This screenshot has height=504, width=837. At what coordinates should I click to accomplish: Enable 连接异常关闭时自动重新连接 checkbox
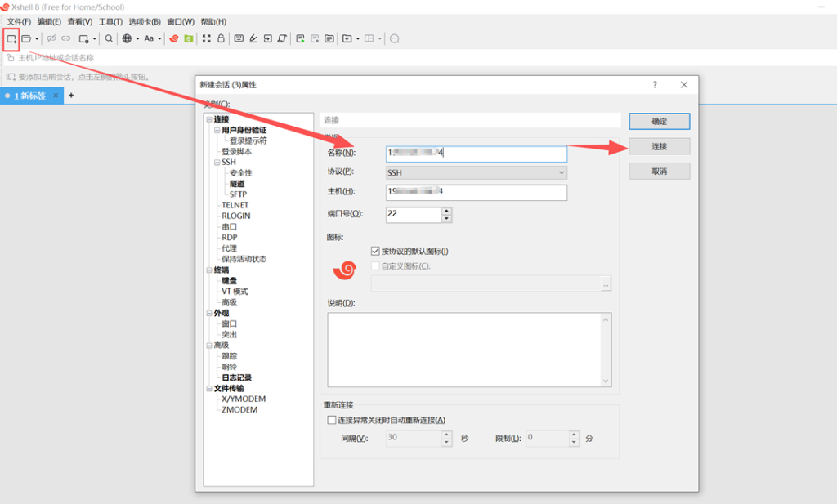pos(332,420)
